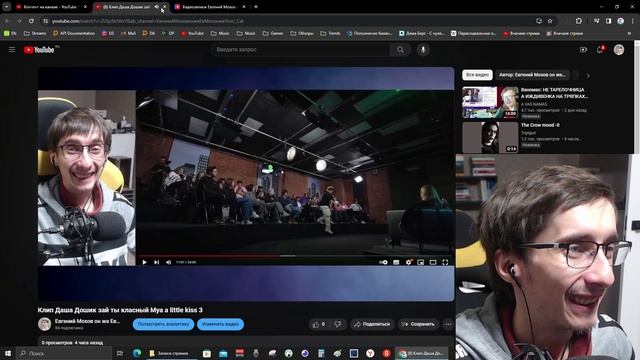Click the Сохранить save button
The width and height of the screenshot is (640, 360).
click(418, 324)
